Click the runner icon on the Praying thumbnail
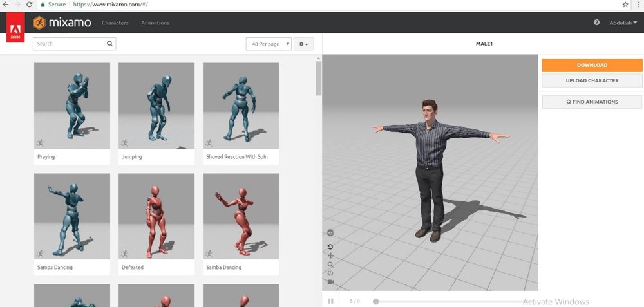Screen dimensions: 644x307 pyautogui.click(x=40, y=143)
